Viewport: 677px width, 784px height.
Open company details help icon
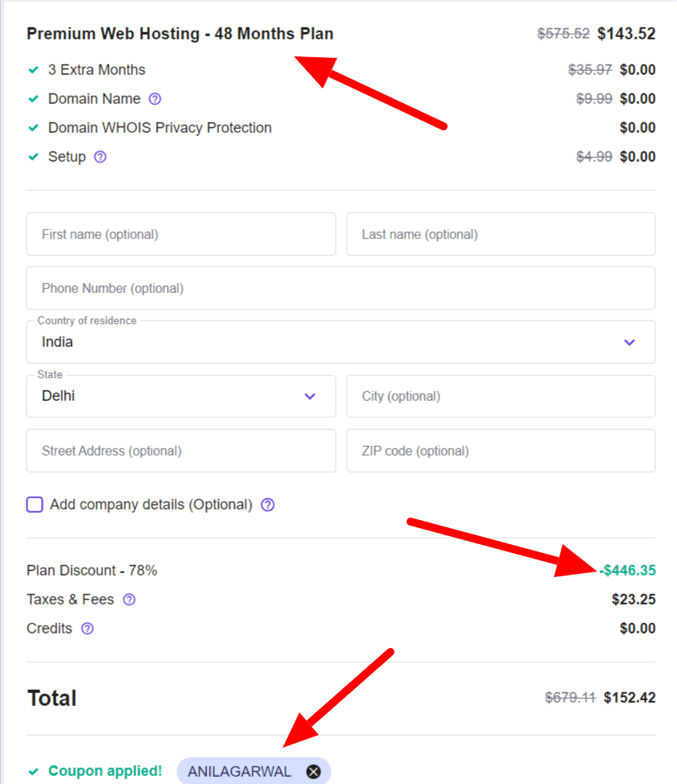pyautogui.click(x=266, y=505)
